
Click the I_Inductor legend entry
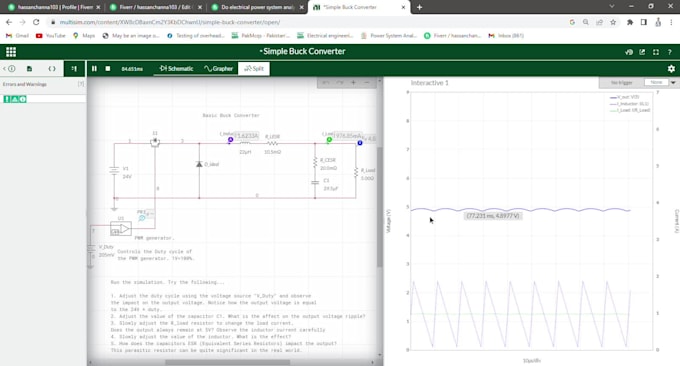point(629,104)
